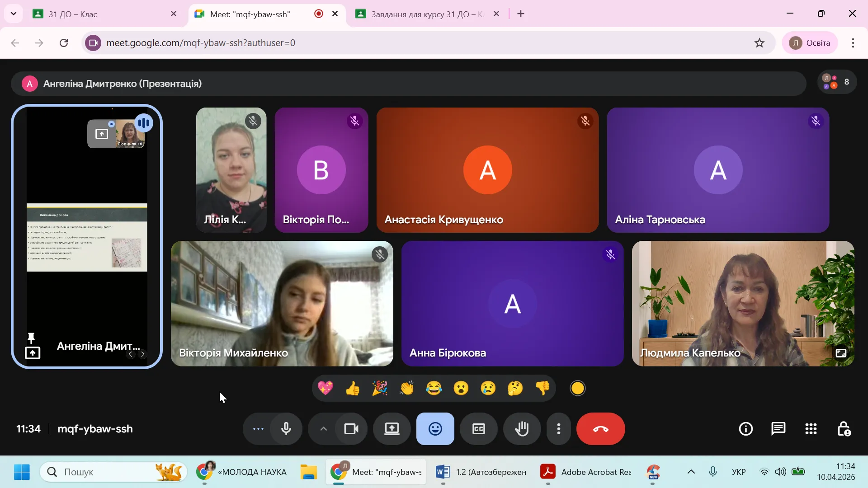Open picture-in-picture on Людмила Капелько tile
Image resolution: width=868 pixels, height=488 pixels.
tap(841, 353)
